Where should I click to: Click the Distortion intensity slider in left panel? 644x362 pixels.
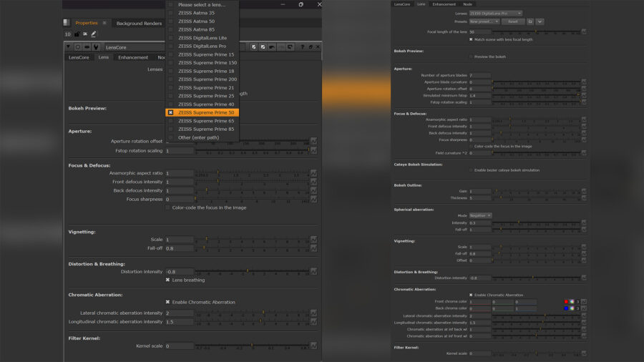click(252, 271)
